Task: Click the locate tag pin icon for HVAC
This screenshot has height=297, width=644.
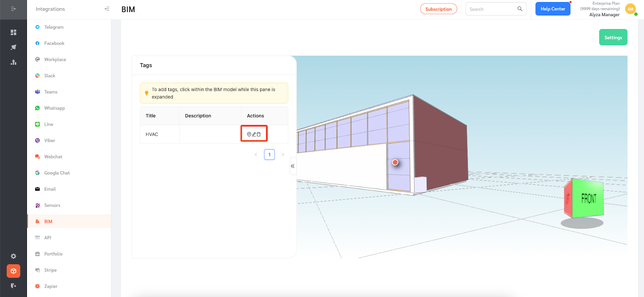Action: click(x=249, y=134)
